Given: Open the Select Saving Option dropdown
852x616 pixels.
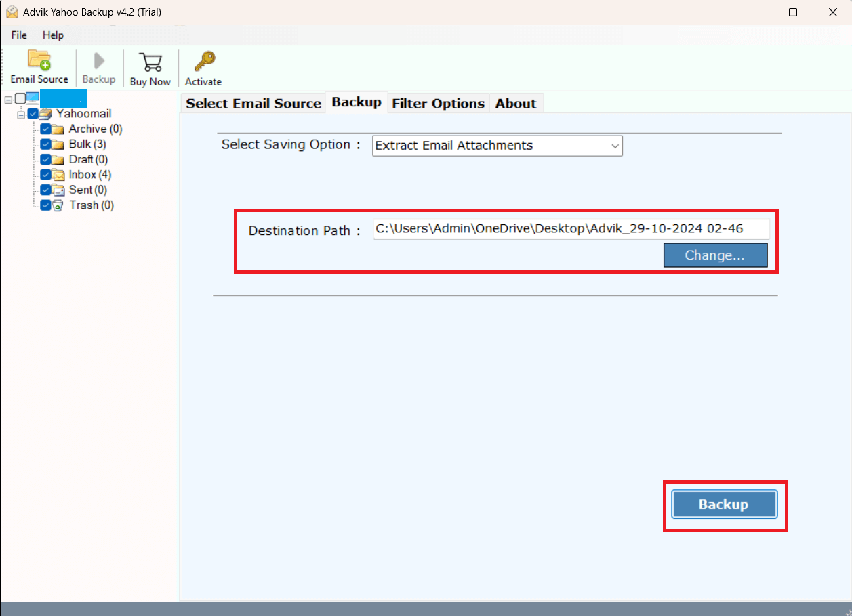Looking at the screenshot, I should 497,146.
